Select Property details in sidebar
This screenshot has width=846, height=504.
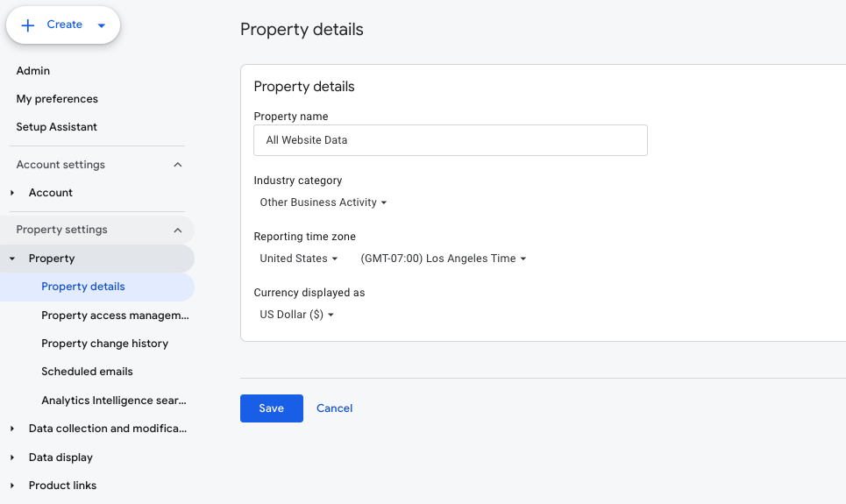[x=83, y=287]
